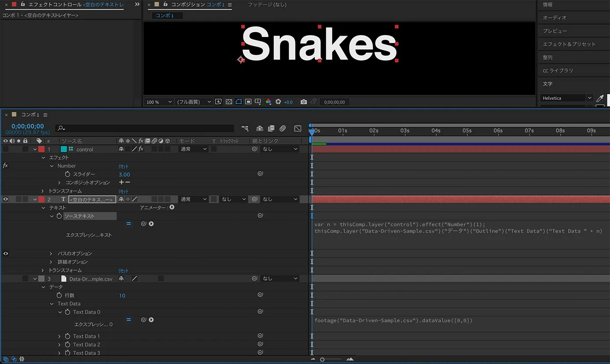Click リセット for control トランスフォーム
610x364 pixels.
tap(124, 191)
